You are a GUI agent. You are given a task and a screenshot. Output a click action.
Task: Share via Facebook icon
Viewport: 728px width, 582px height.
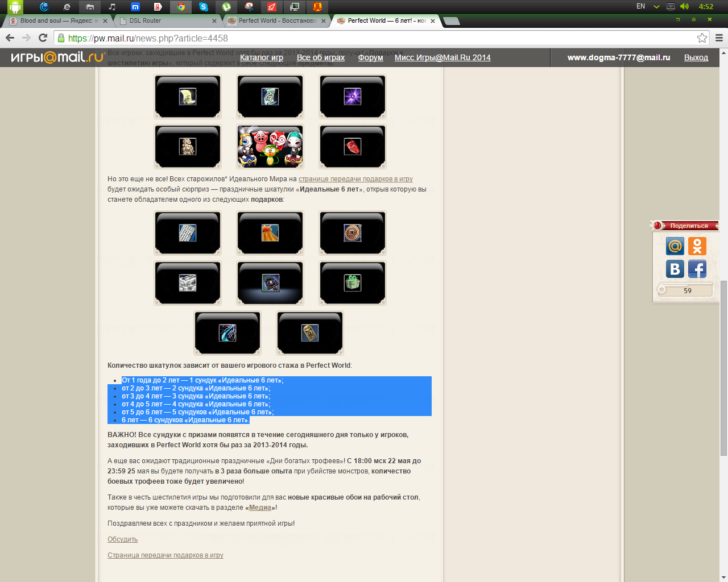click(x=697, y=269)
